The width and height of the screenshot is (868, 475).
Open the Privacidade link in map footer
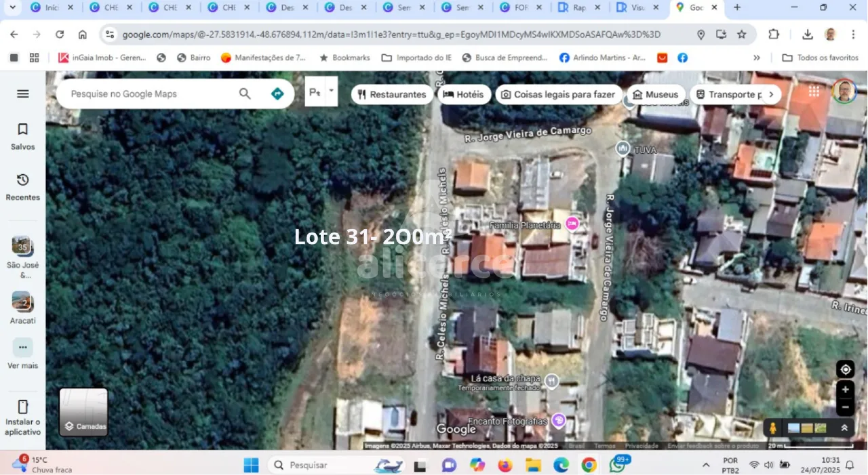(x=642, y=446)
